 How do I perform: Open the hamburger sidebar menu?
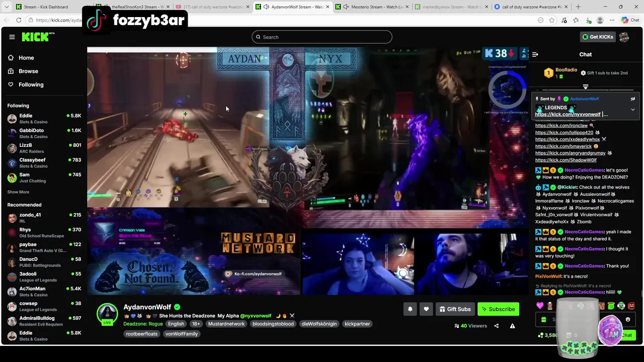coord(12,37)
